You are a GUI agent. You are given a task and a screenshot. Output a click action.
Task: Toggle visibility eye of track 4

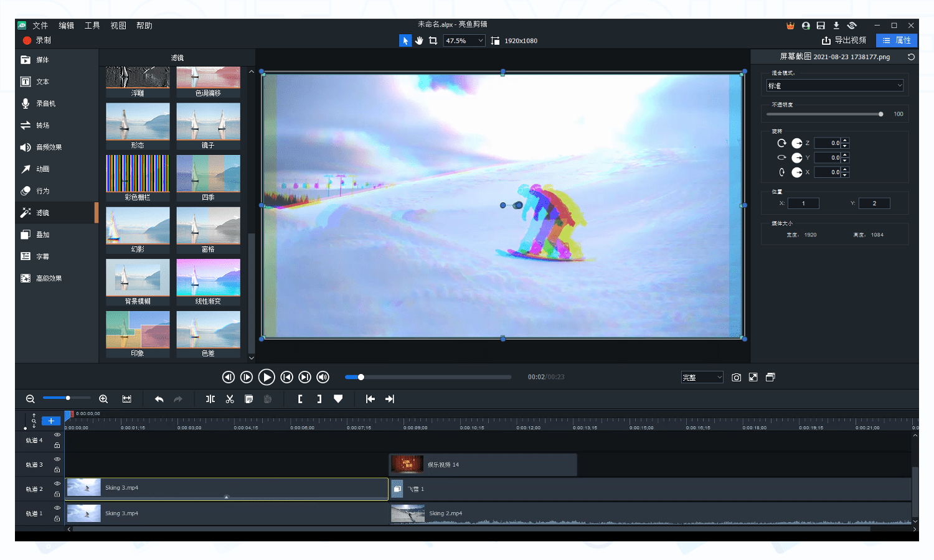pyautogui.click(x=57, y=435)
